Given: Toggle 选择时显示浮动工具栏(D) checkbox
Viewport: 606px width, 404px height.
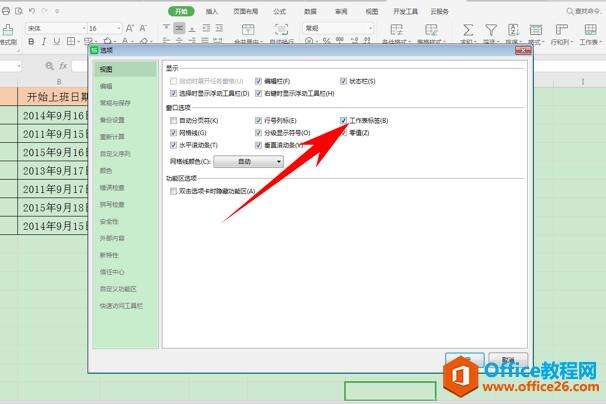Looking at the screenshot, I should pyautogui.click(x=174, y=93).
